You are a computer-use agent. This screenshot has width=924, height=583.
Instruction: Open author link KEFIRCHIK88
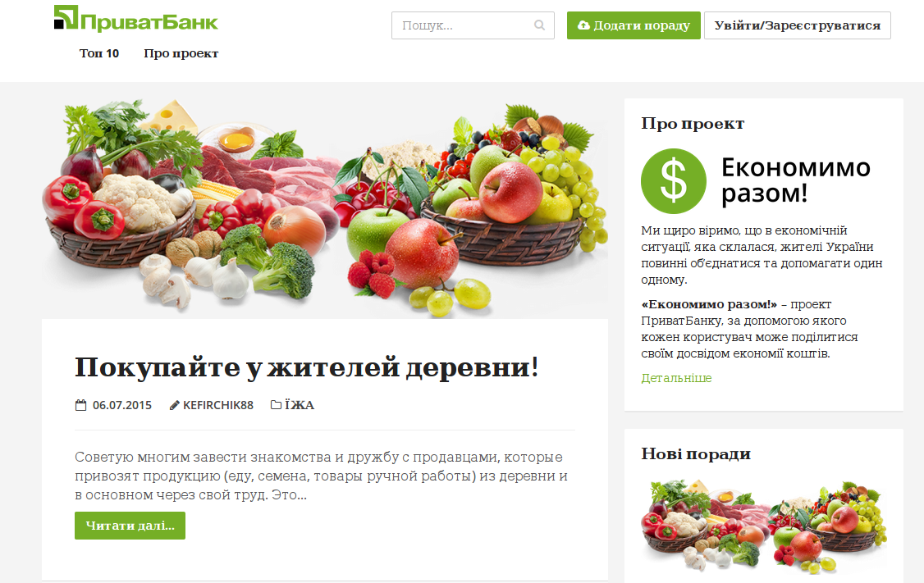point(218,405)
